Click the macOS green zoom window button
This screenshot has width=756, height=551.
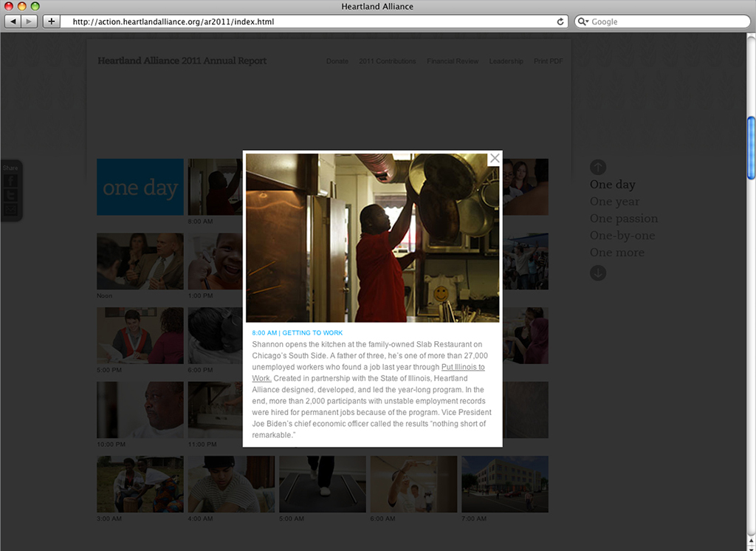pos(35,6)
